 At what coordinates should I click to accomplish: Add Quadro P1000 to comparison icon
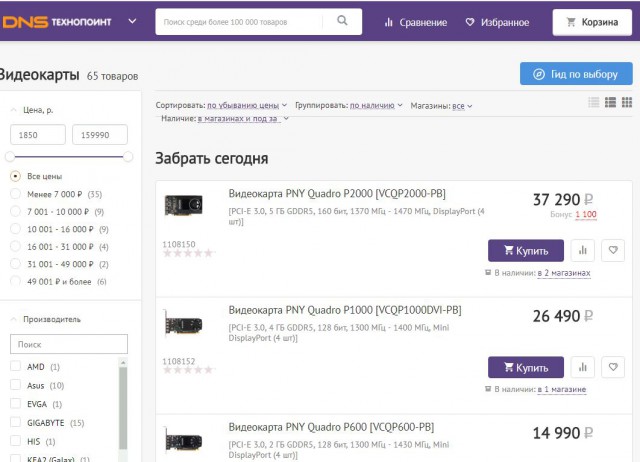coord(582,367)
